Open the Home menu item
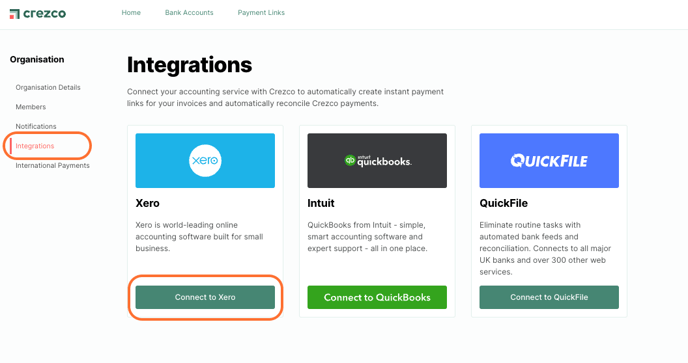The height and width of the screenshot is (363, 688). pyautogui.click(x=131, y=13)
